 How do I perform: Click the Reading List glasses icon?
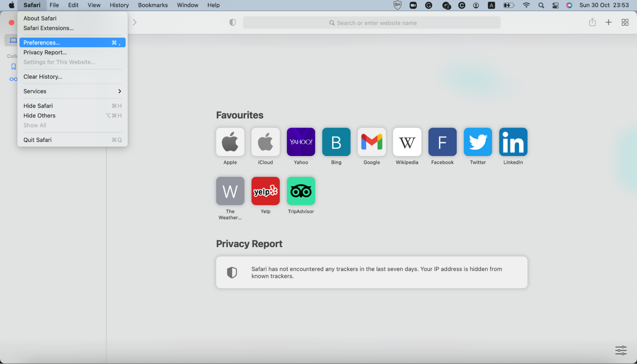pos(13,79)
